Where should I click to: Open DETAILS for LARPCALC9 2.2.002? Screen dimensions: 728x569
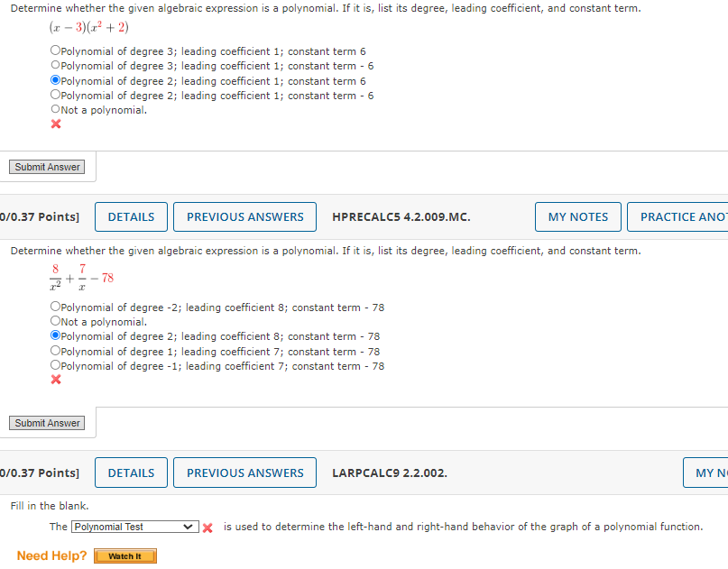(131, 472)
